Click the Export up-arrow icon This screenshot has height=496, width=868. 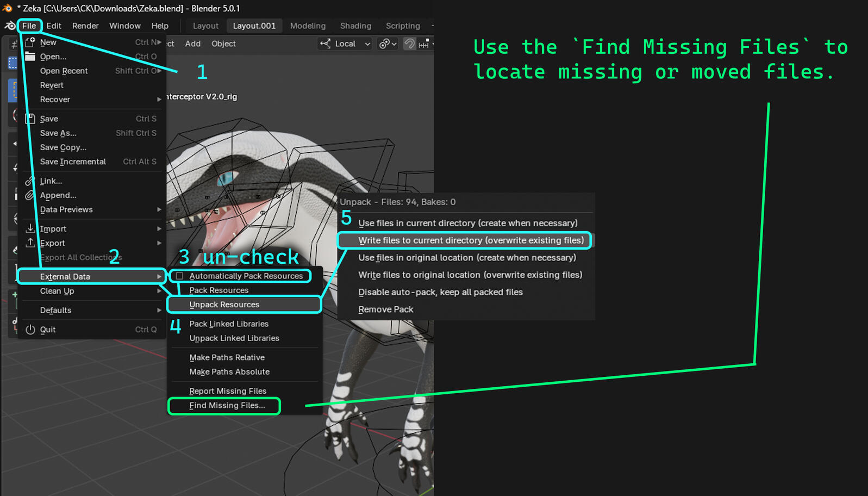tap(30, 243)
